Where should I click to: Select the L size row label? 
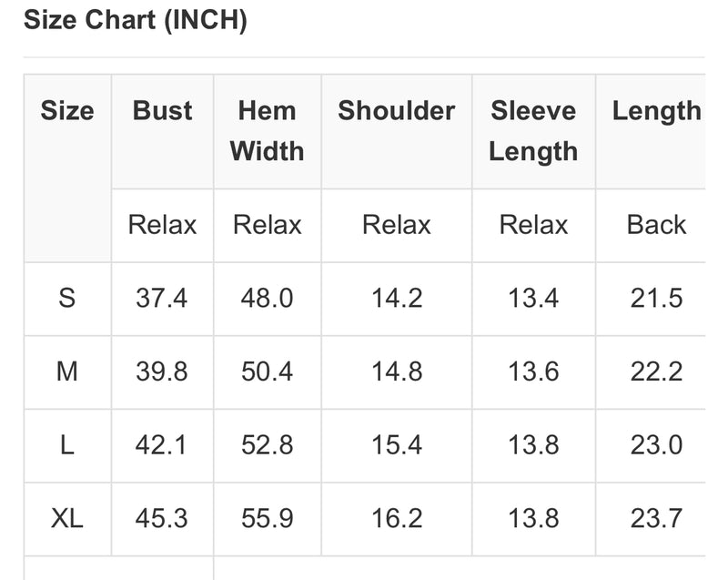(x=66, y=445)
